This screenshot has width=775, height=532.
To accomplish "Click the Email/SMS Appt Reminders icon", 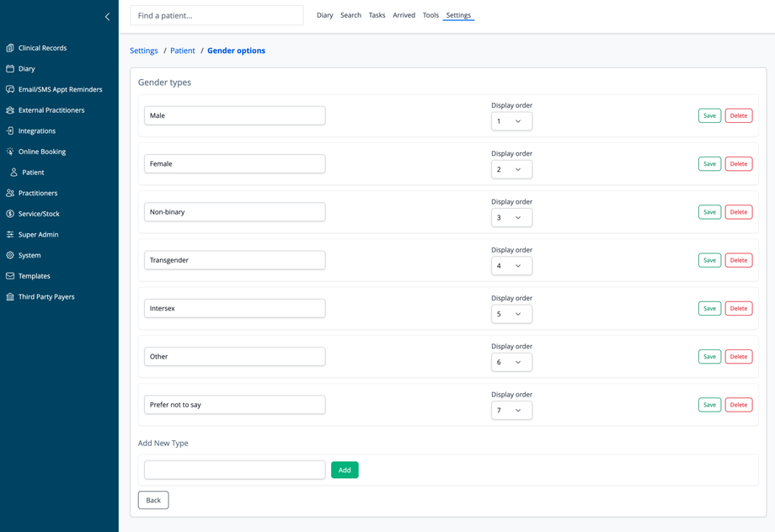I will click(x=10, y=89).
